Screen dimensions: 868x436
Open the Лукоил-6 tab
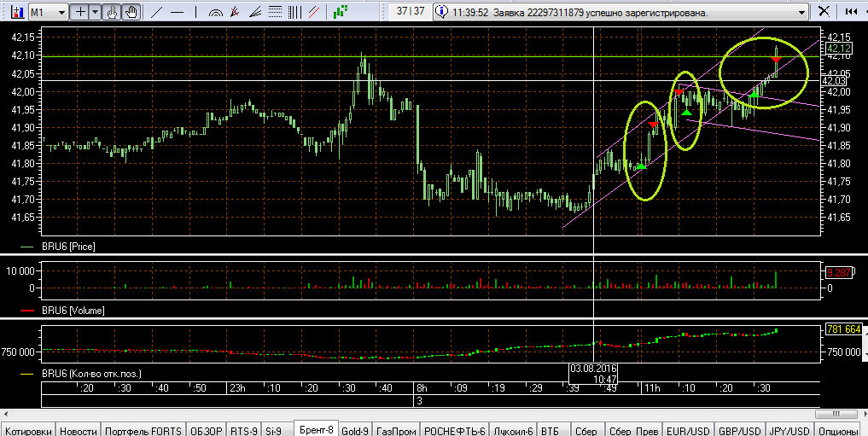pyautogui.click(x=513, y=431)
